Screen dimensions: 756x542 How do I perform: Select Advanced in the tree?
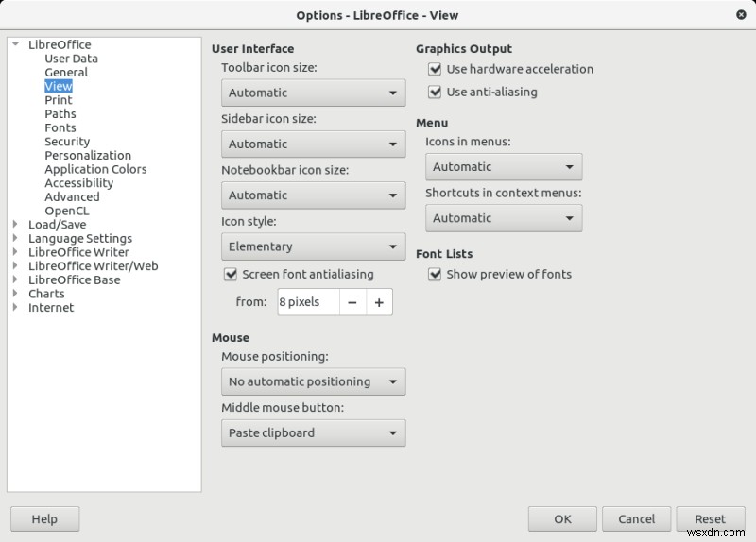coord(72,196)
